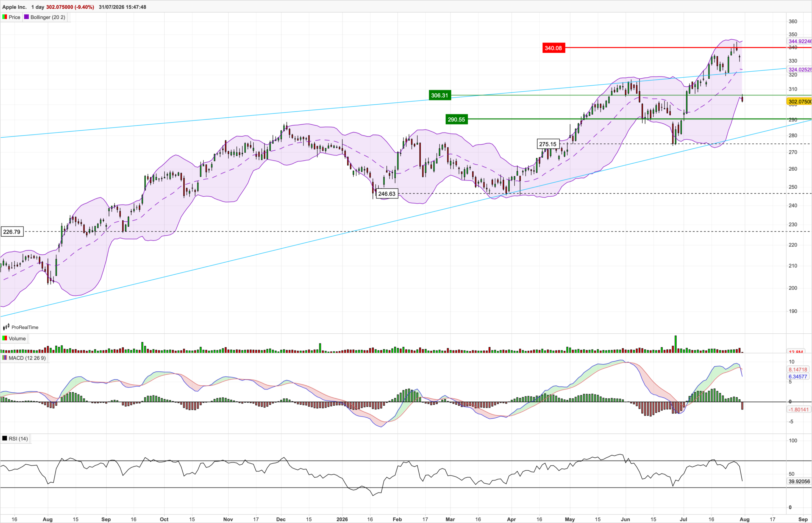Select the green 290.55 support label
The width and height of the screenshot is (812, 523).
pyautogui.click(x=456, y=119)
